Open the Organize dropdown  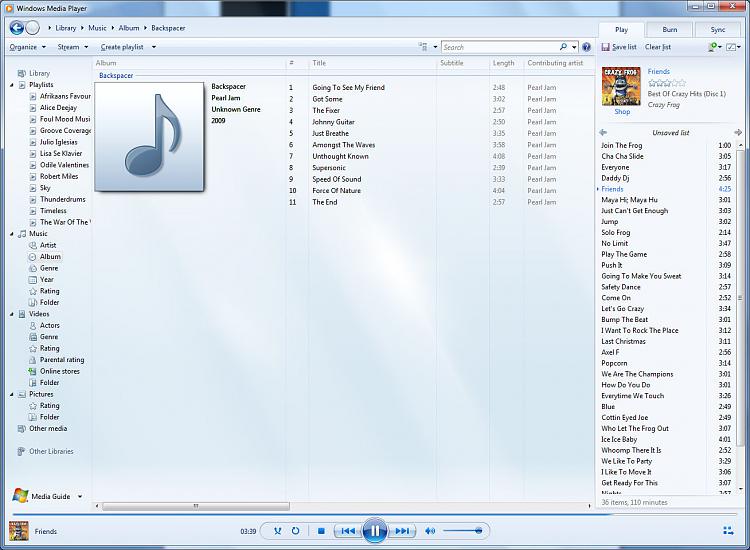coord(28,47)
